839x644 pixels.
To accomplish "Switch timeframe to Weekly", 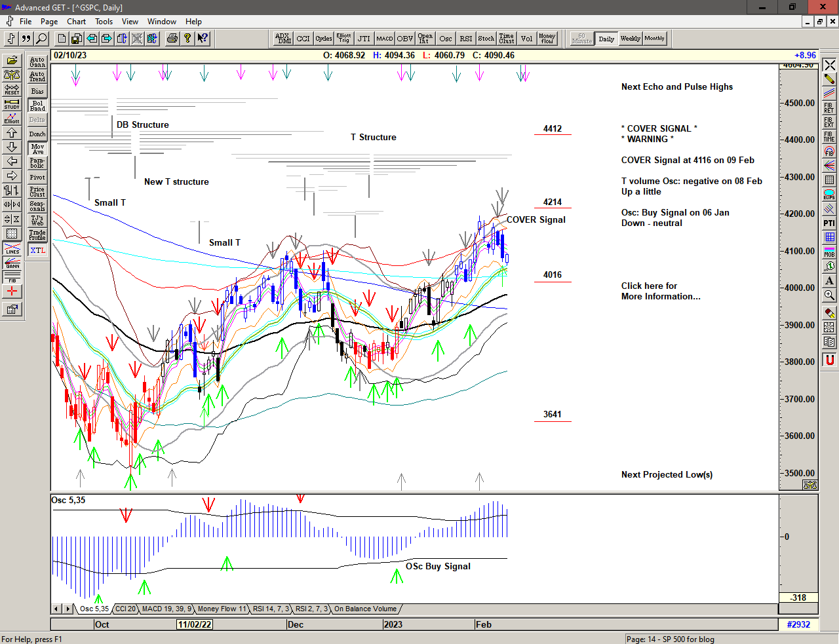I will pyautogui.click(x=630, y=39).
